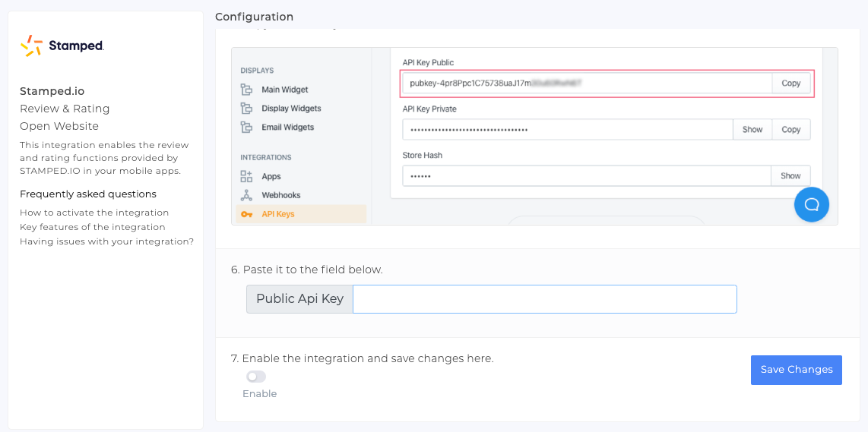Click the Apps grid icon
Viewport: 868px width, 432px height.
coord(246,176)
